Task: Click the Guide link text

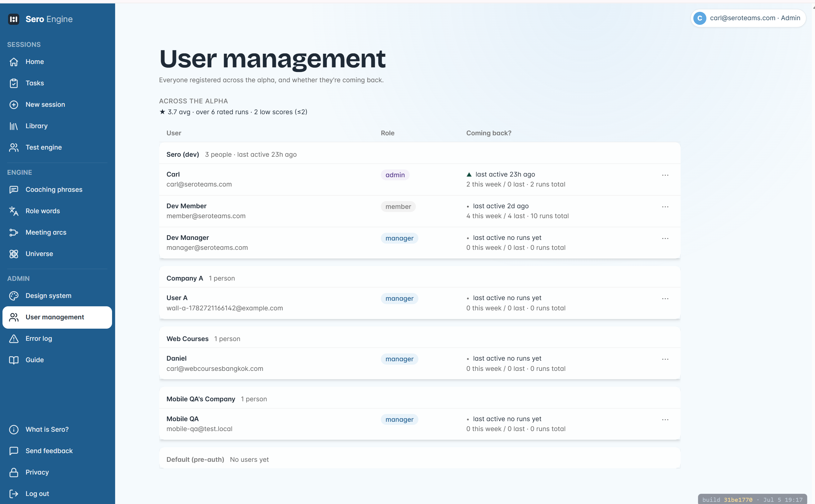Action: pyautogui.click(x=35, y=360)
